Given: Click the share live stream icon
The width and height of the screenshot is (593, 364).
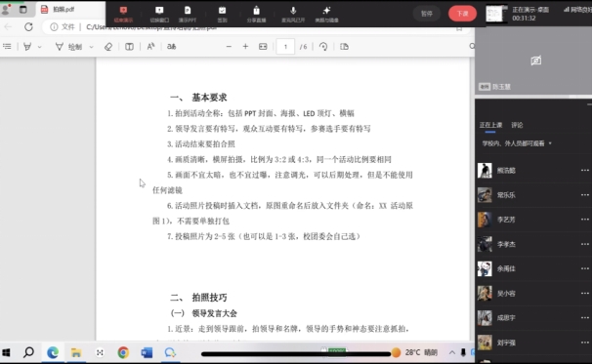Looking at the screenshot, I should 256,14.
